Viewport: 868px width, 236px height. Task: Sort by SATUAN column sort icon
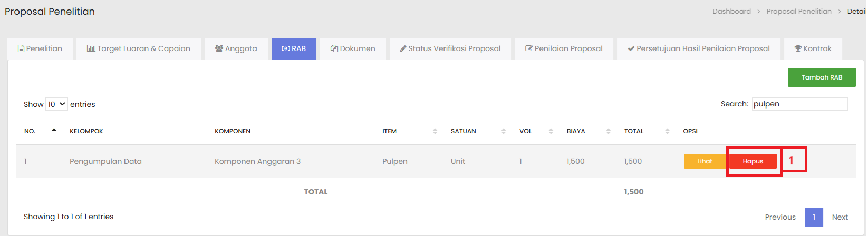504,131
